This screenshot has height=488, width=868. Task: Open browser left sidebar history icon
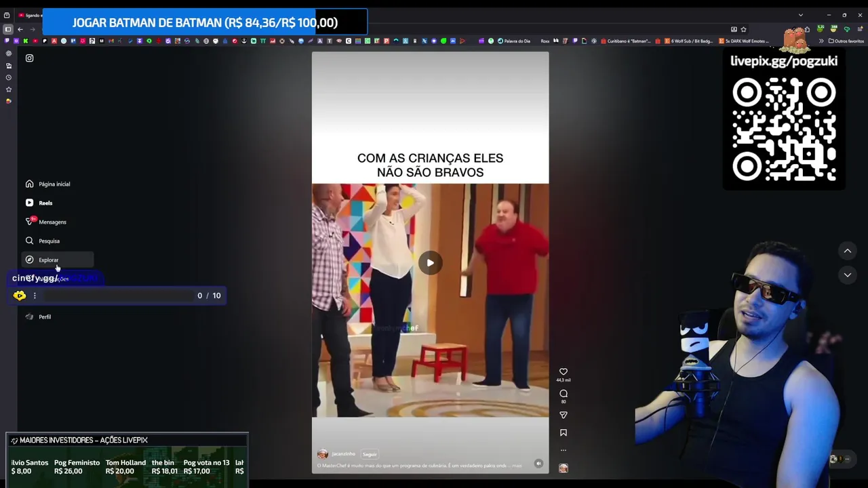pos(8,77)
